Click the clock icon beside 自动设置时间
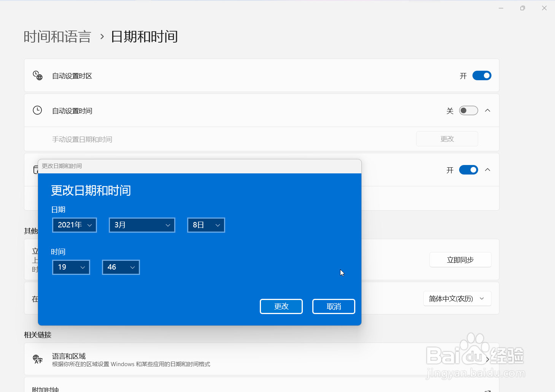The image size is (555, 392). click(x=38, y=110)
